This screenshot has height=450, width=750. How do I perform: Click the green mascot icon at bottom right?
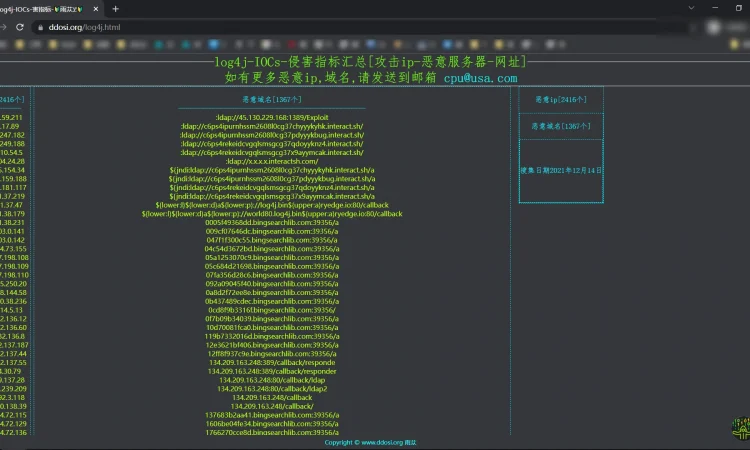[741, 428]
